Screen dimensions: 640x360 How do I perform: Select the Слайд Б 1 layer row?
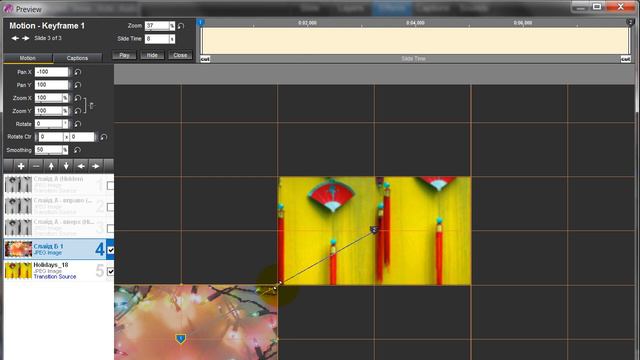tap(59, 249)
